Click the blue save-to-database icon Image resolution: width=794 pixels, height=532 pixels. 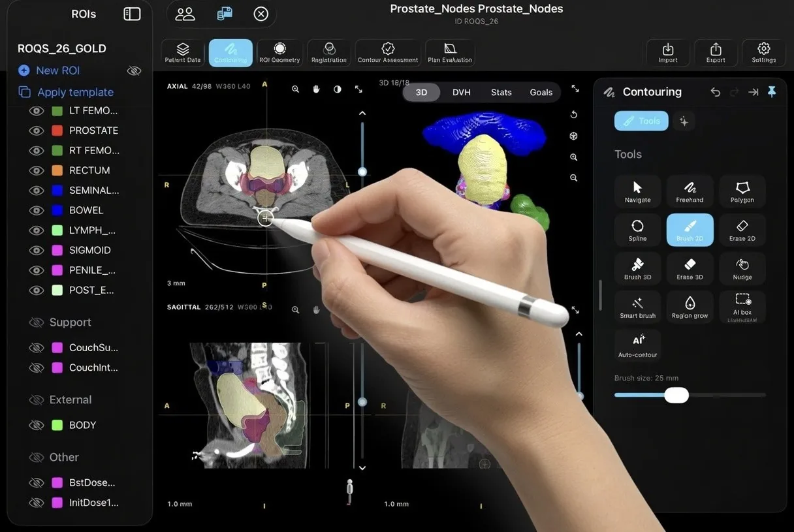tap(225, 14)
